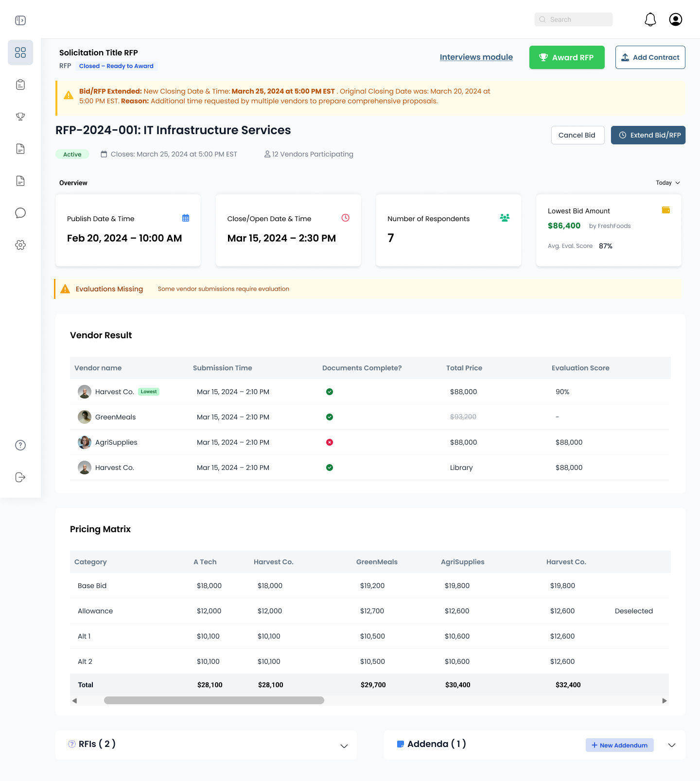Open the settings gear icon in sidebar
Viewport: 700px width, 781px height.
pos(20,245)
